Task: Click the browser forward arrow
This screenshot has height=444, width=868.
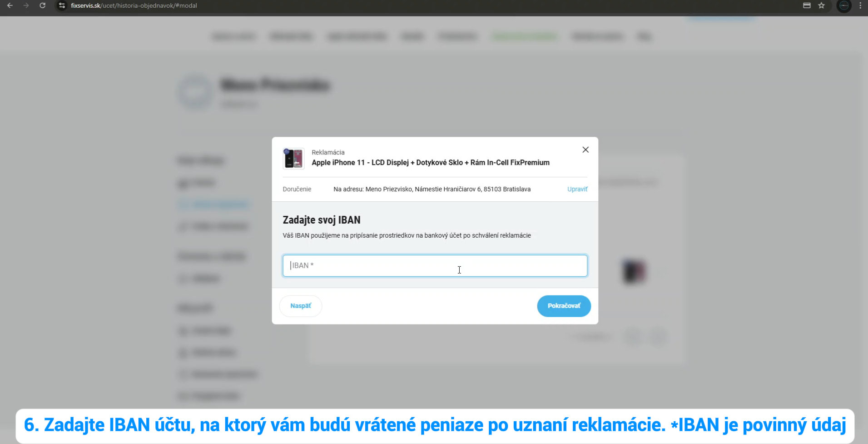Action: pyautogui.click(x=26, y=5)
